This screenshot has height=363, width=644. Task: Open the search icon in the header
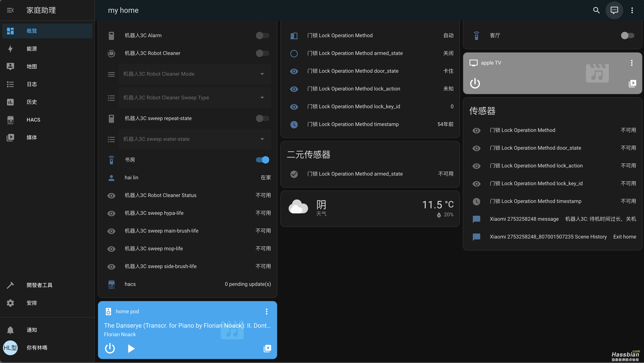(596, 10)
